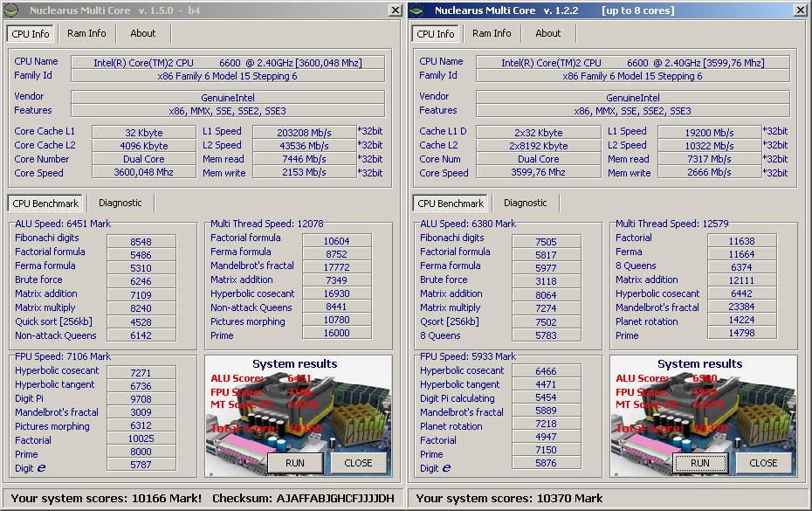This screenshot has height=511, width=812.
Task: Click the CPU Name field showing 3599,76 Mhz
Action: click(x=633, y=63)
